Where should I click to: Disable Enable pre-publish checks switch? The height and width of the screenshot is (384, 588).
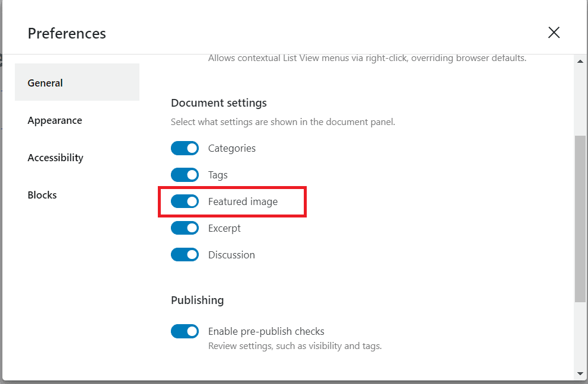coord(185,331)
